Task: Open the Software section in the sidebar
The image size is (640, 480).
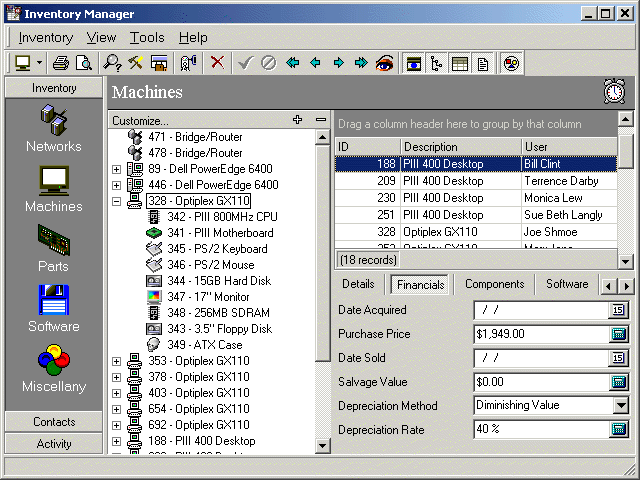Action: pyautogui.click(x=53, y=309)
